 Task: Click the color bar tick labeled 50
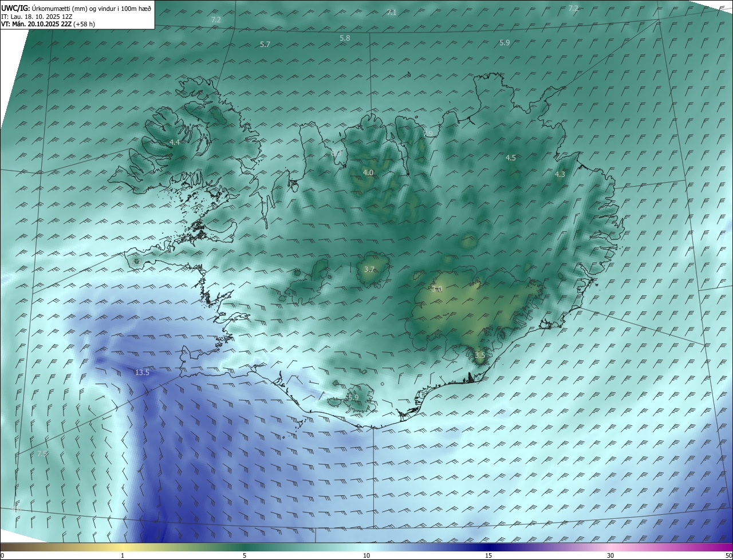728,555
